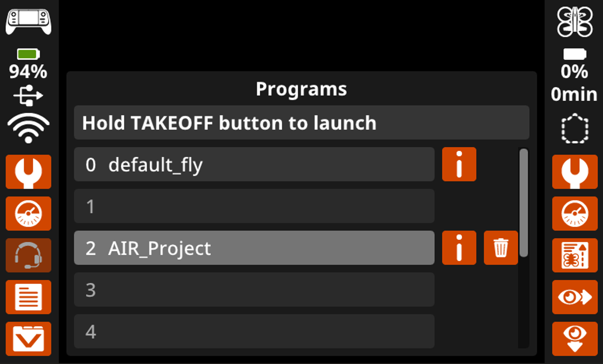Open info for the AIR_Project program
Viewport: 603px width, 364px height.
[458, 248]
